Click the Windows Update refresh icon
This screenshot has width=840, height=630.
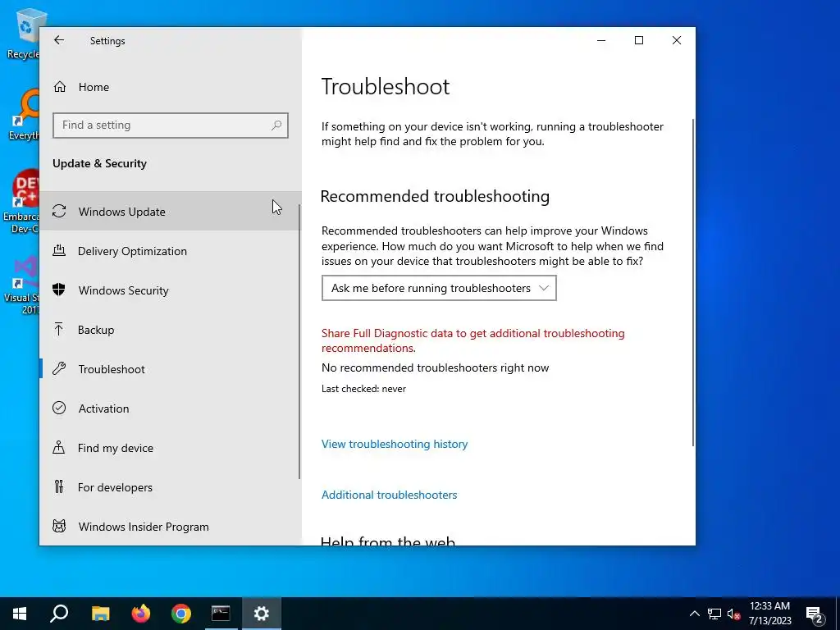pos(59,211)
